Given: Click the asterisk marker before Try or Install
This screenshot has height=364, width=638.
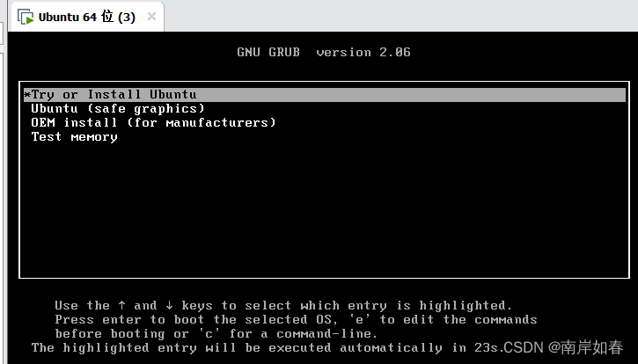Looking at the screenshot, I should pyautogui.click(x=27, y=94).
